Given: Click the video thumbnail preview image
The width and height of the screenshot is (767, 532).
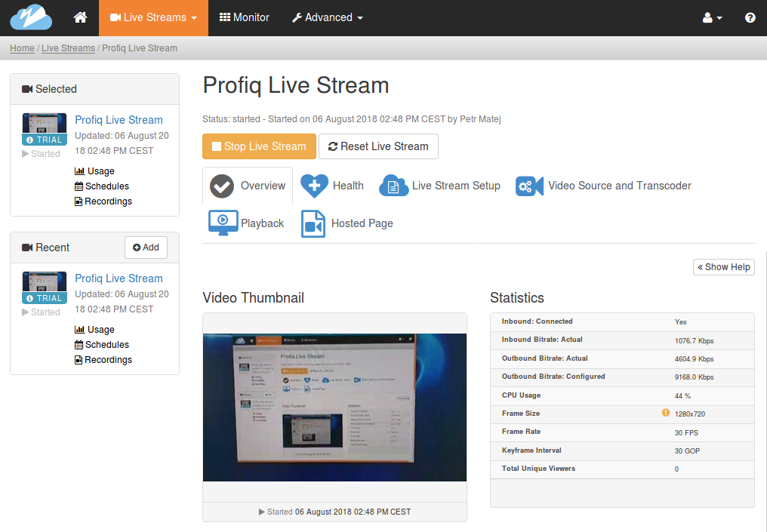Looking at the screenshot, I should (334, 407).
